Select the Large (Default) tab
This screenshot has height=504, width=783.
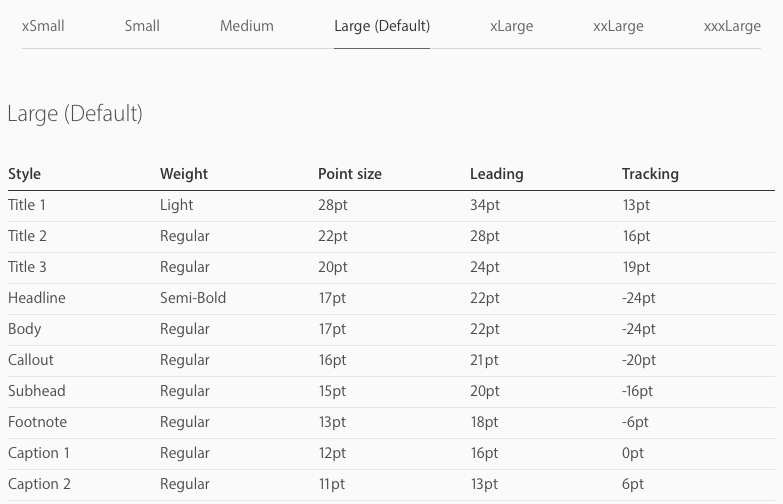pos(382,26)
